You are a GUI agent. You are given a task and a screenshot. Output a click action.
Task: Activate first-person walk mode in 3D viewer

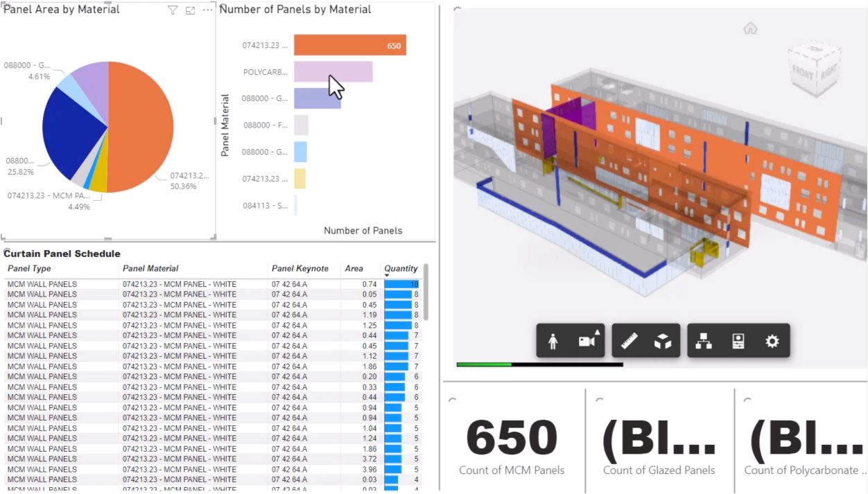553,341
